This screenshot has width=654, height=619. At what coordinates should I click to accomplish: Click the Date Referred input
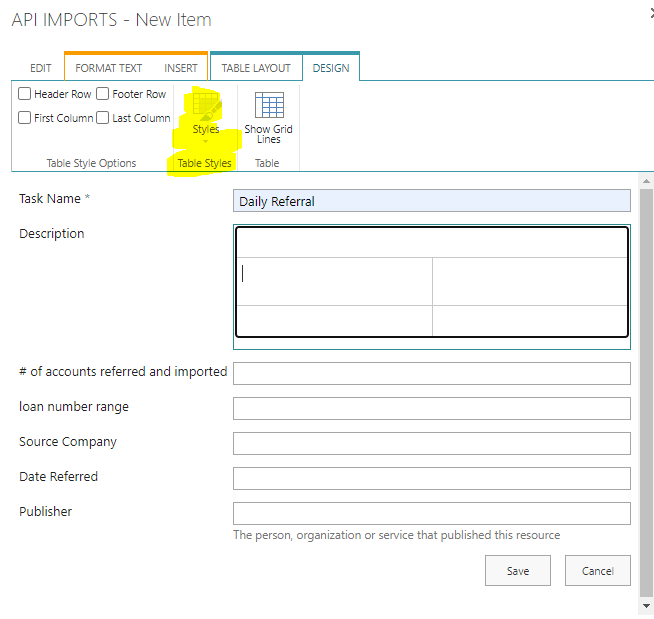click(x=432, y=478)
